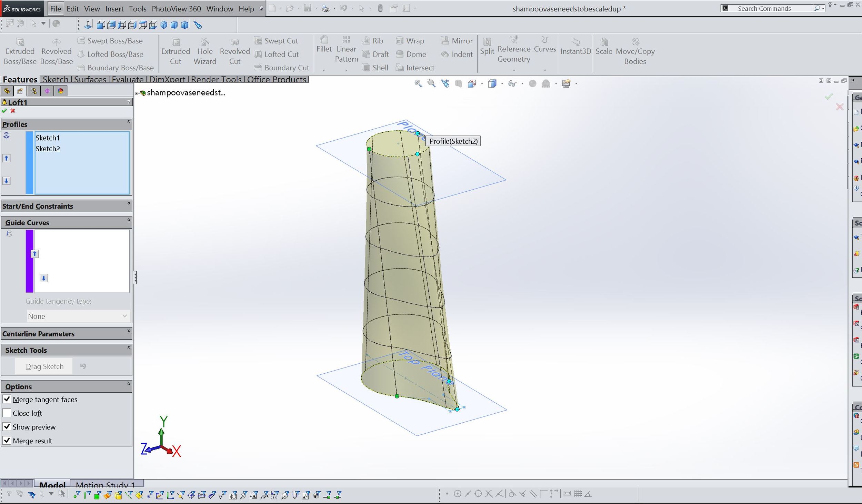This screenshot has width=862, height=504.
Task: Enable the Close loft checkbox
Action: coord(7,413)
